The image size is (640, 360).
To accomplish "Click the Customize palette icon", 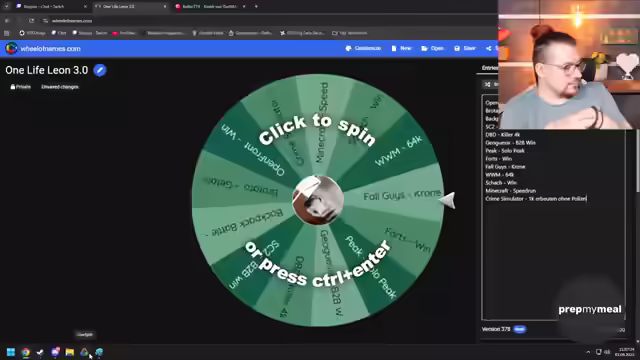I will point(348,48).
